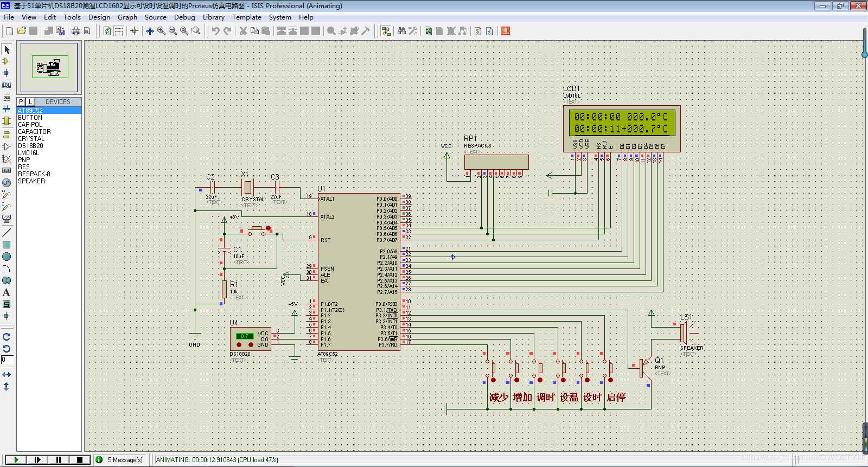Click the L library manage button
This screenshot has width=868, height=467.
pos(30,101)
